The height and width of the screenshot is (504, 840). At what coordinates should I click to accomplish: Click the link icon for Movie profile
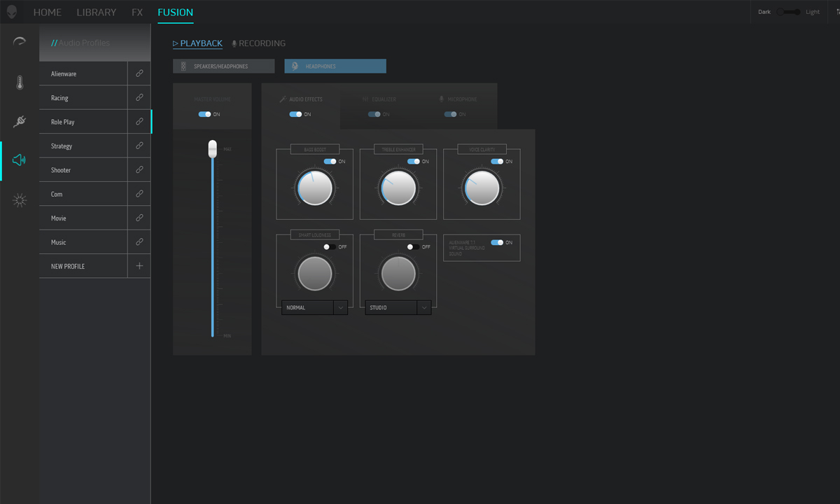click(x=139, y=218)
